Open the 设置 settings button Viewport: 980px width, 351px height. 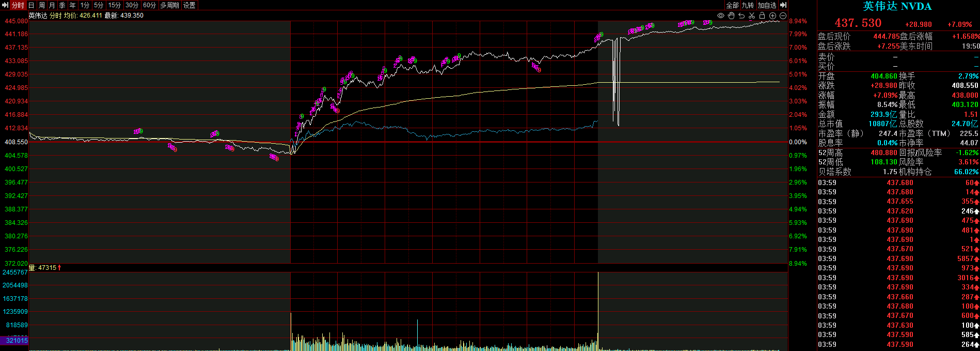pos(189,5)
